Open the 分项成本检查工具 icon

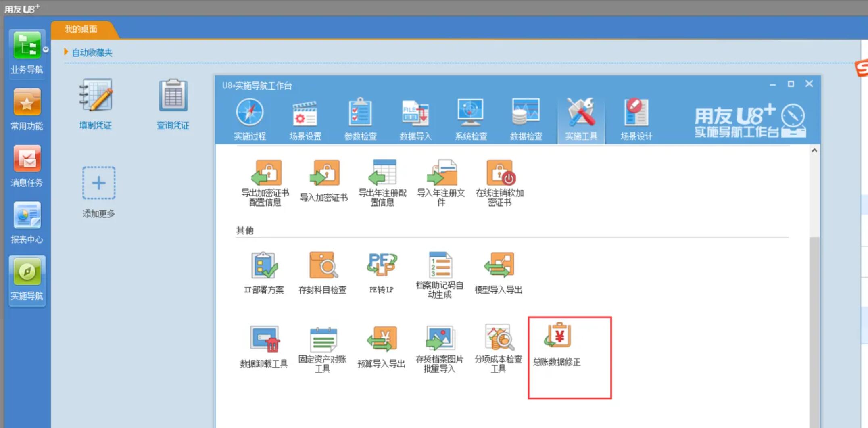499,349
